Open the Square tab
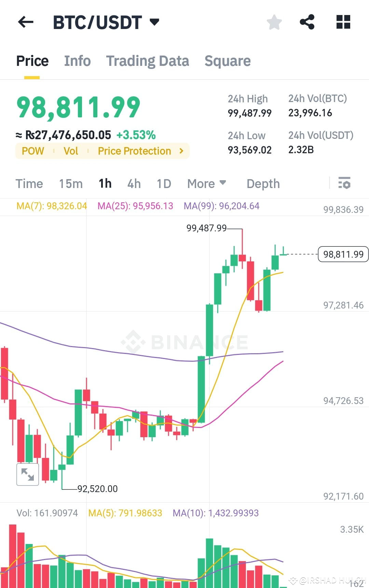369x588 pixels. [228, 61]
